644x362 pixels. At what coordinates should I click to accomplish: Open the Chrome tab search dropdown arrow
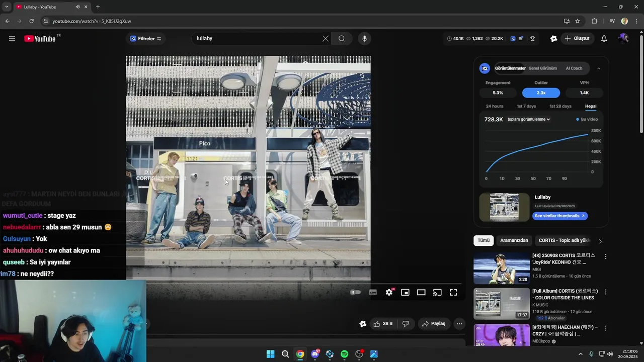[7, 7]
